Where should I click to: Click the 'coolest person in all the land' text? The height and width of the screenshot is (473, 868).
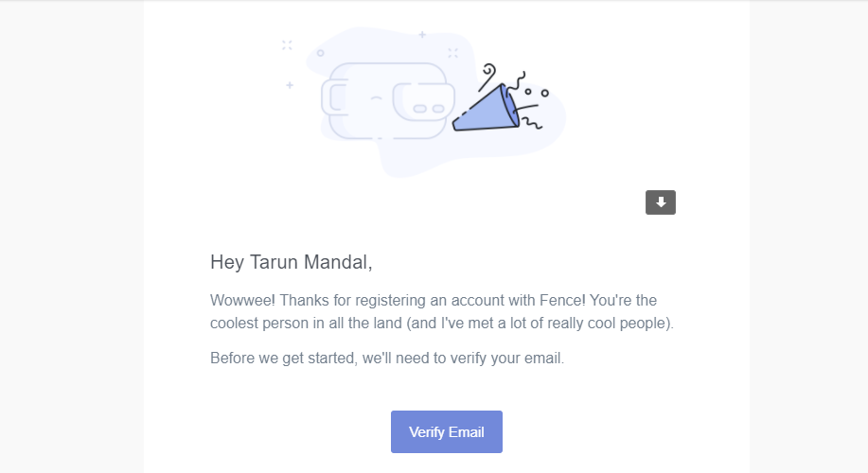[x=306, y=324]
